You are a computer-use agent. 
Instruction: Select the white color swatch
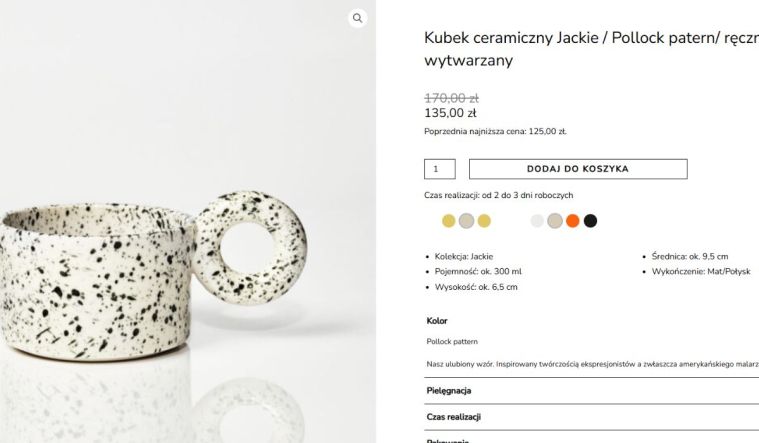click(537, 221)
